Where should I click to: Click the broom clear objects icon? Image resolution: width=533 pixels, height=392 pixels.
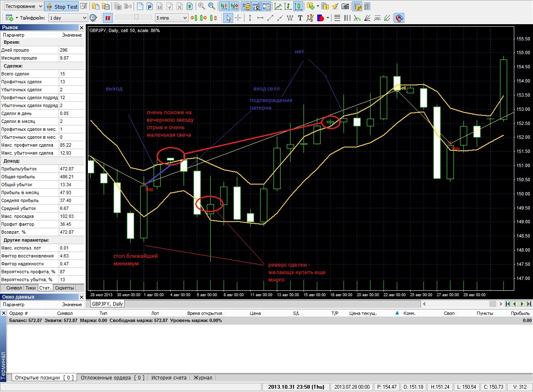pos(335,6)
